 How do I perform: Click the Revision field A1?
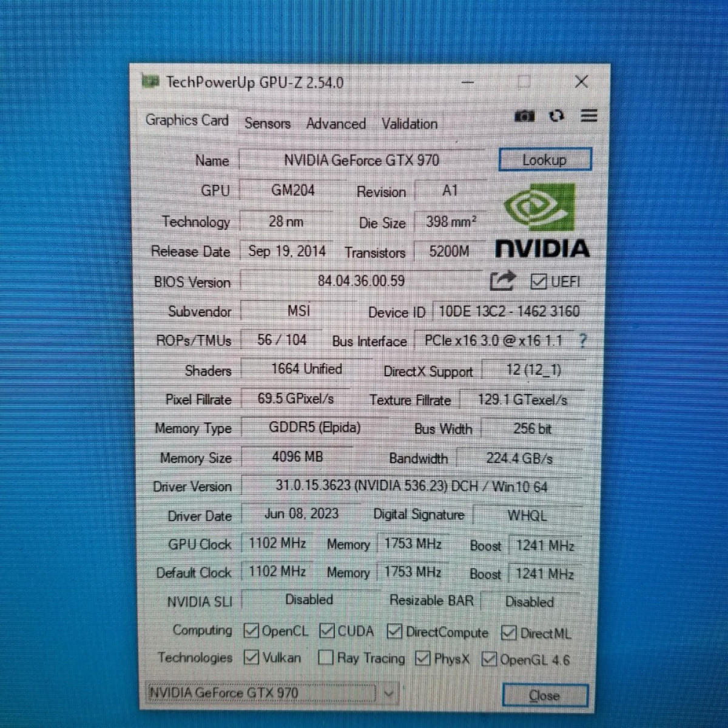(x=450, y=191)
